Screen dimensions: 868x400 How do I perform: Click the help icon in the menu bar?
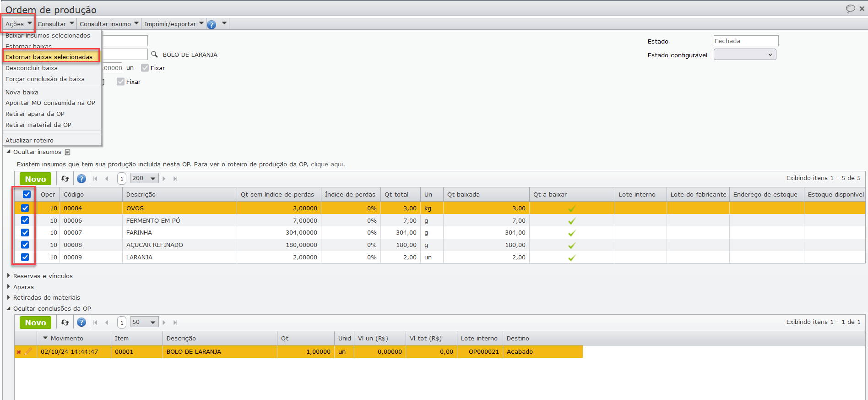pyautogui.click(x=212, y=24)
